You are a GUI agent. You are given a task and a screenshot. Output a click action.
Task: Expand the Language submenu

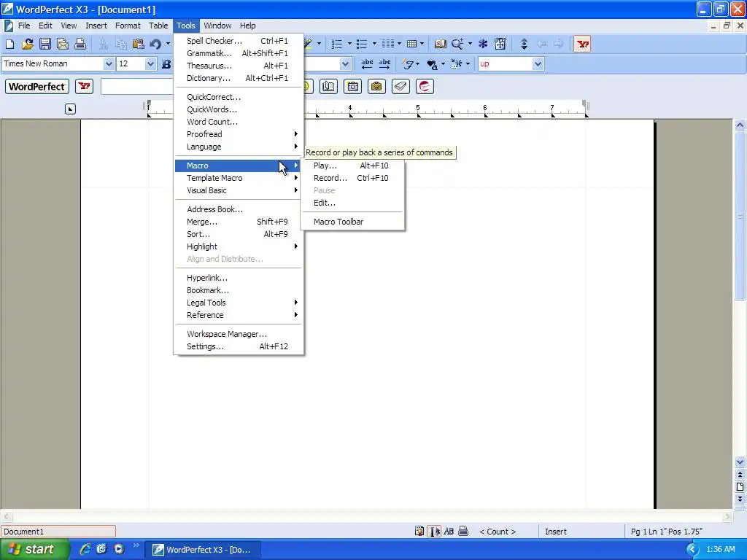point(239,147)
